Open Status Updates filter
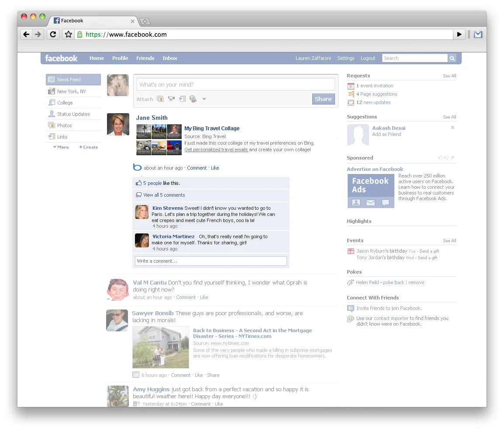504x431 pixels. (73, 114)
